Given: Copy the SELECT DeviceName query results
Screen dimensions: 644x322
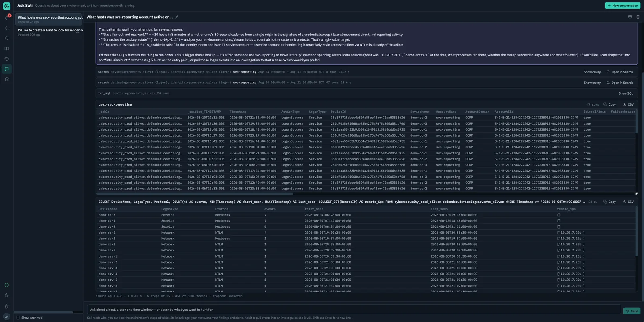Looking at the screenshot, I should click(x=610, y=202).
